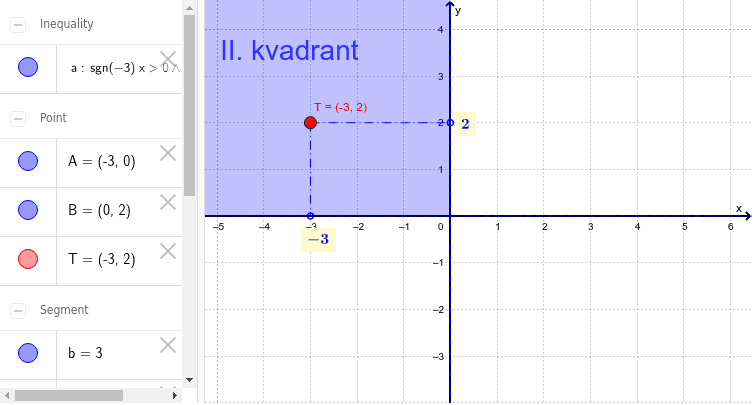Delete point A = (-3, 0)
Image resolution: width=754 pixels, height=405 pixels.
point(168,153)
